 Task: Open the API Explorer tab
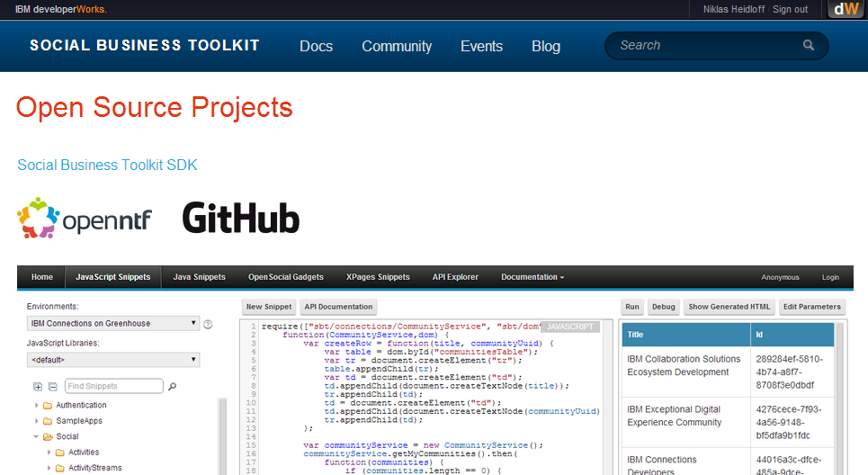[455, 277]
